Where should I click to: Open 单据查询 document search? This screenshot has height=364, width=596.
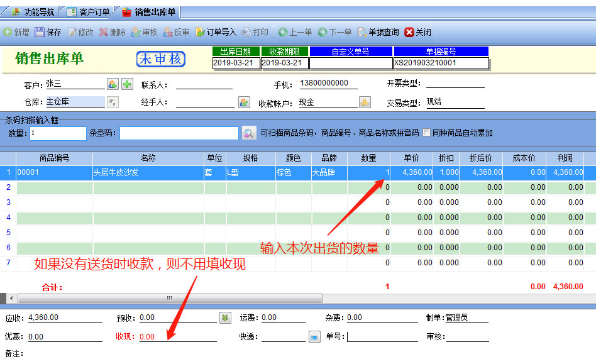(x=362, y=32)
